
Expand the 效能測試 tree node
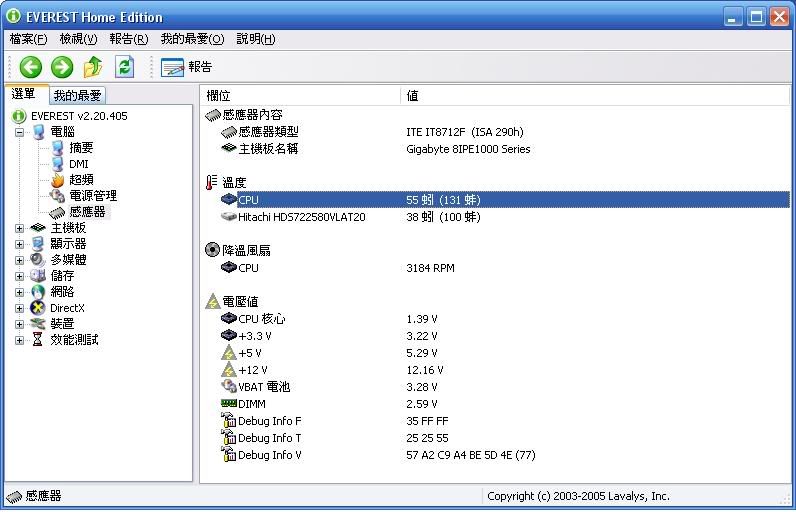(x=19, y=340)
